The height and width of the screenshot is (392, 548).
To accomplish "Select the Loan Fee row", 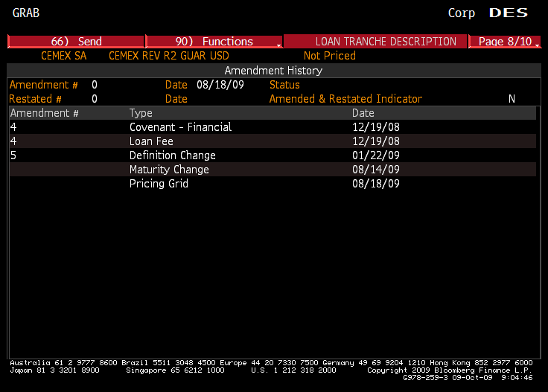I will (x=273, y=141).
